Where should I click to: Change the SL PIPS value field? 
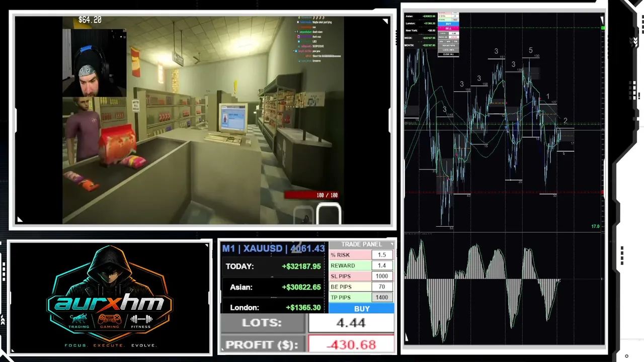pyautogui.click(x=382, y=276)
